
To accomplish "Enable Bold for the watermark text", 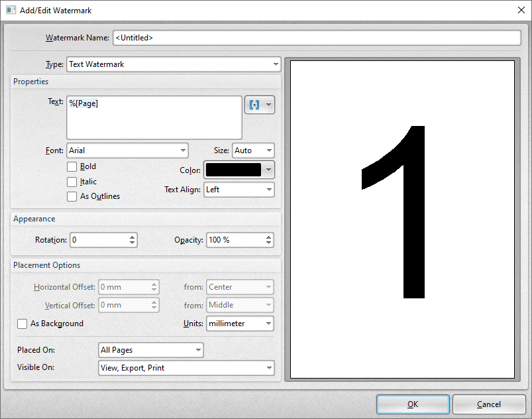I will click(72, 166).
